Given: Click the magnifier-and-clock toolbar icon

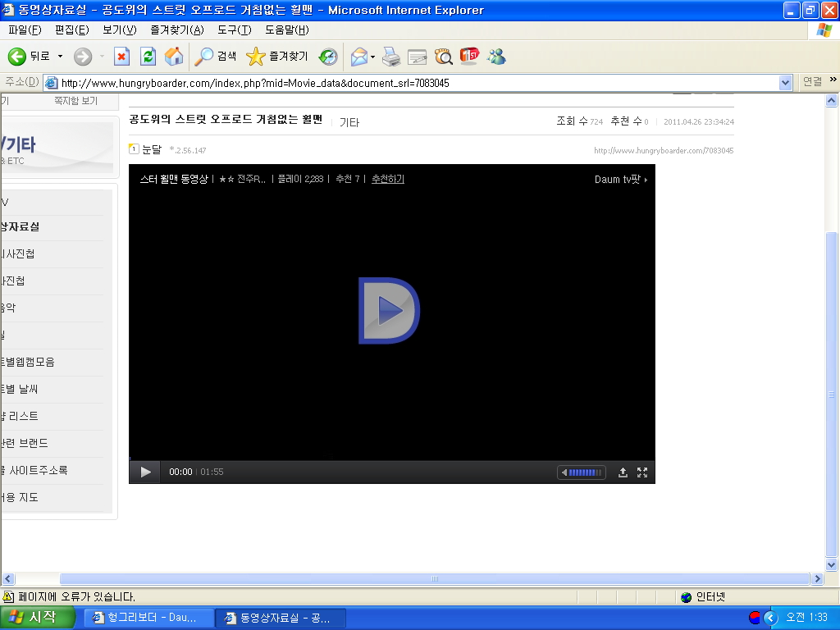Looking at the screenshot, I should click(x=444, y=57).
